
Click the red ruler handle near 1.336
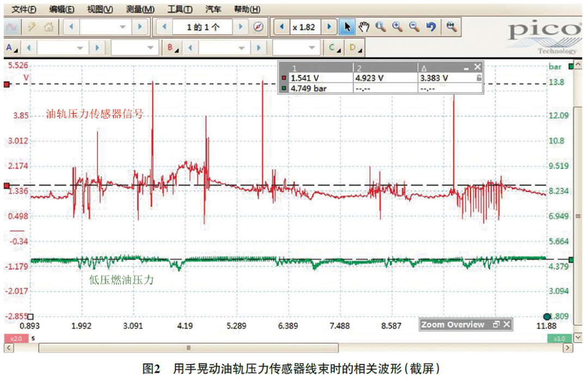[x=7, y=186]
